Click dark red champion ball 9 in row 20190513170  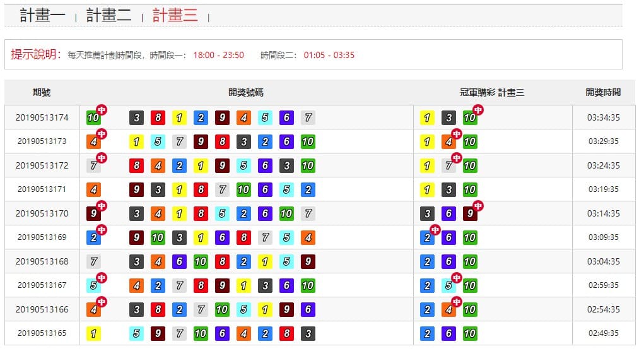93,214
